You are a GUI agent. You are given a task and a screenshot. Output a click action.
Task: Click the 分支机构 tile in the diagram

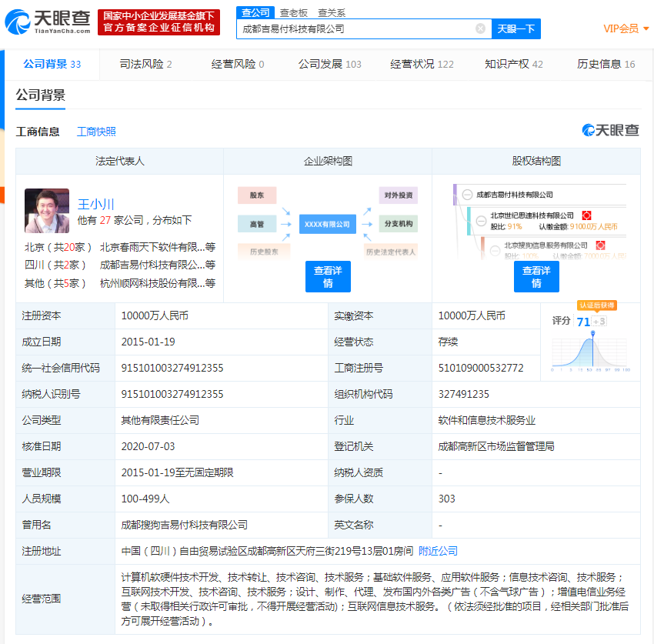pyautogui.click(x=398, y=224)
